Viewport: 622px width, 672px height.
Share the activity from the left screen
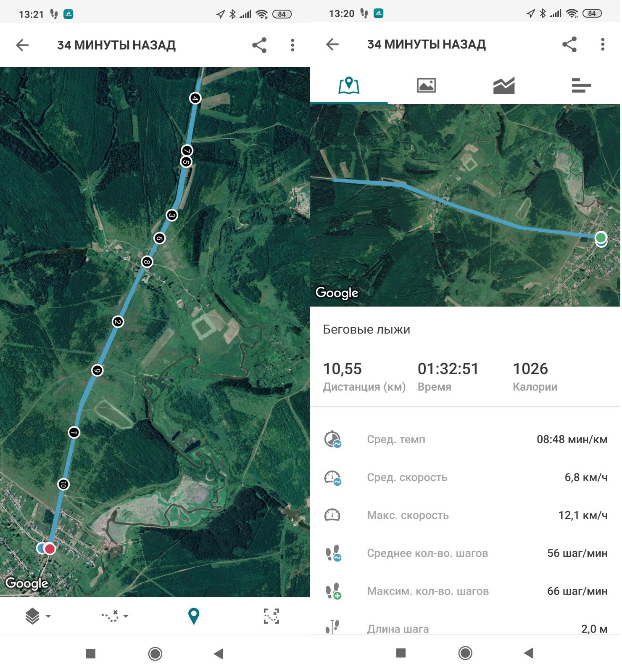coord(260,45)
